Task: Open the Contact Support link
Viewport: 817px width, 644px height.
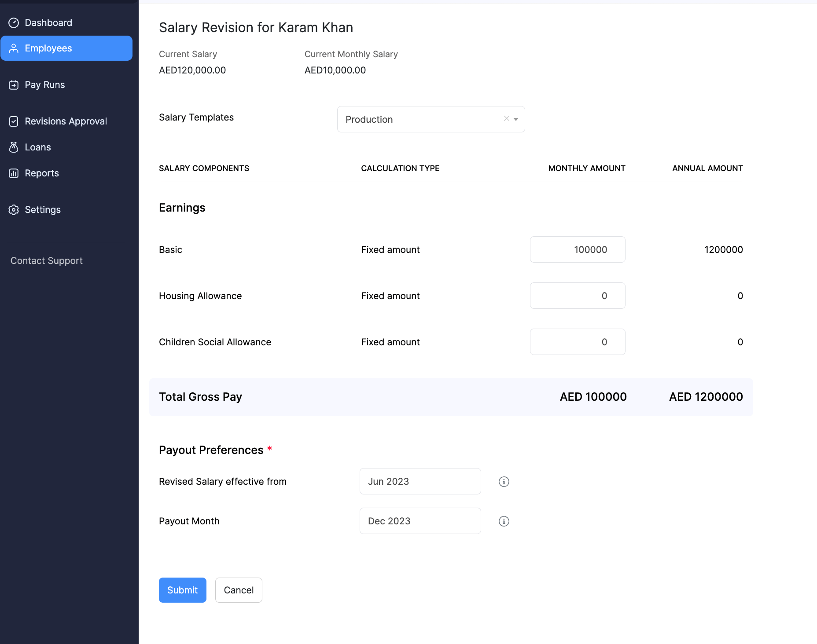Action: 47,261
